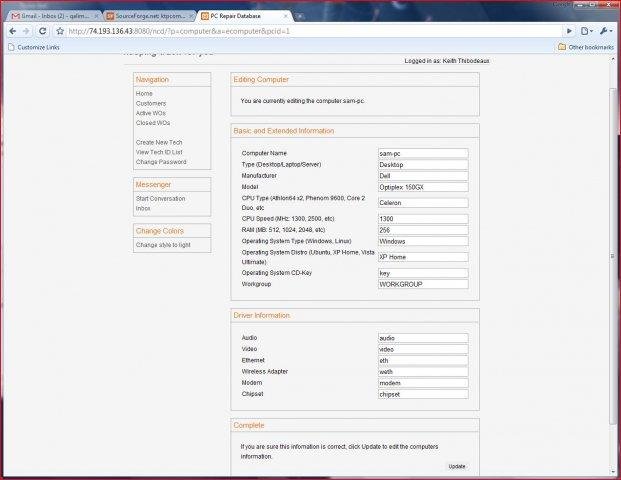Click the Computer Name field

tap(423, 153)
